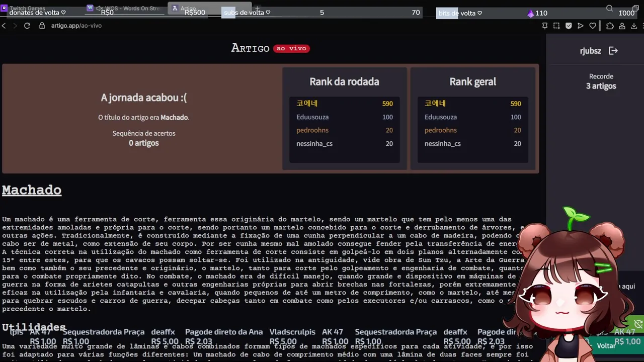644x362 pixels.
Task: Click 'A jornada acabou :(' message
Action: tap(143, 98)
